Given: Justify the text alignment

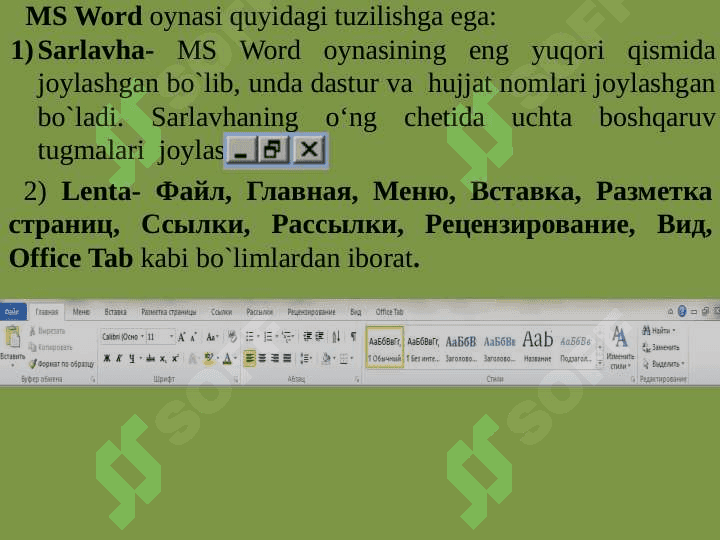Looking at the screenshot, I should (x=287, y=358).
